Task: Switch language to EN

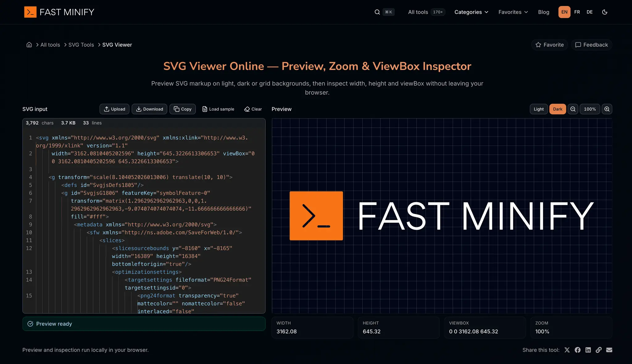Action: [x=564, y=12]
